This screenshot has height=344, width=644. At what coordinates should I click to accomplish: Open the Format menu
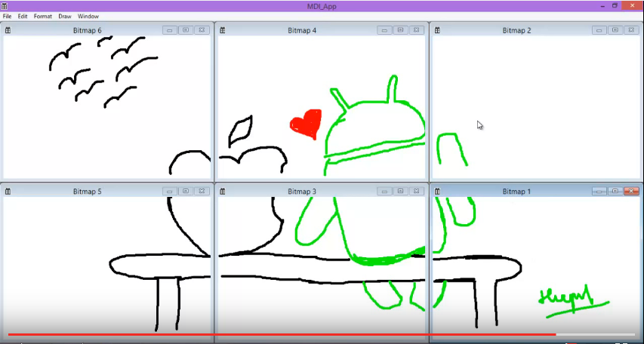tap(43, 17)
